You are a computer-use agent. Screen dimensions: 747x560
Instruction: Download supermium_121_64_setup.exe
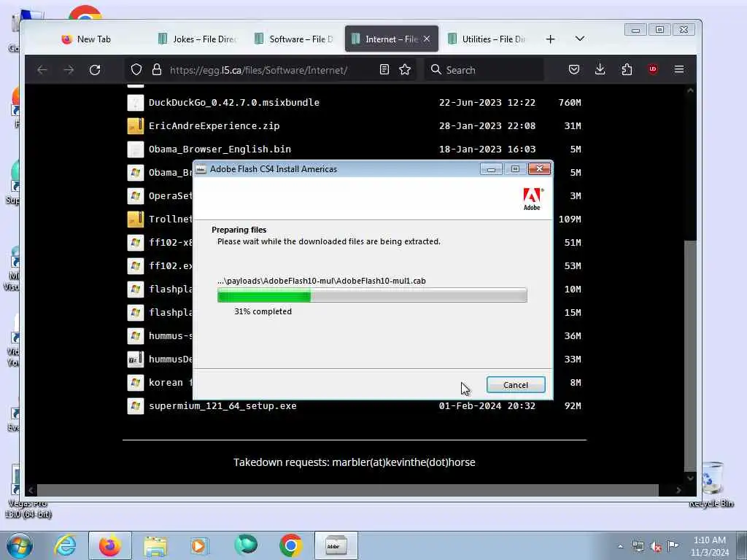pos(222,405)
